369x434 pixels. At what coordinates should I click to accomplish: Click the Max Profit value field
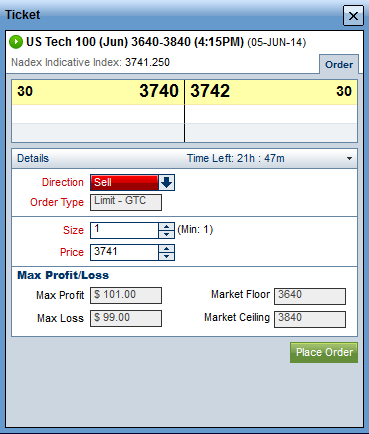[126, 296]
